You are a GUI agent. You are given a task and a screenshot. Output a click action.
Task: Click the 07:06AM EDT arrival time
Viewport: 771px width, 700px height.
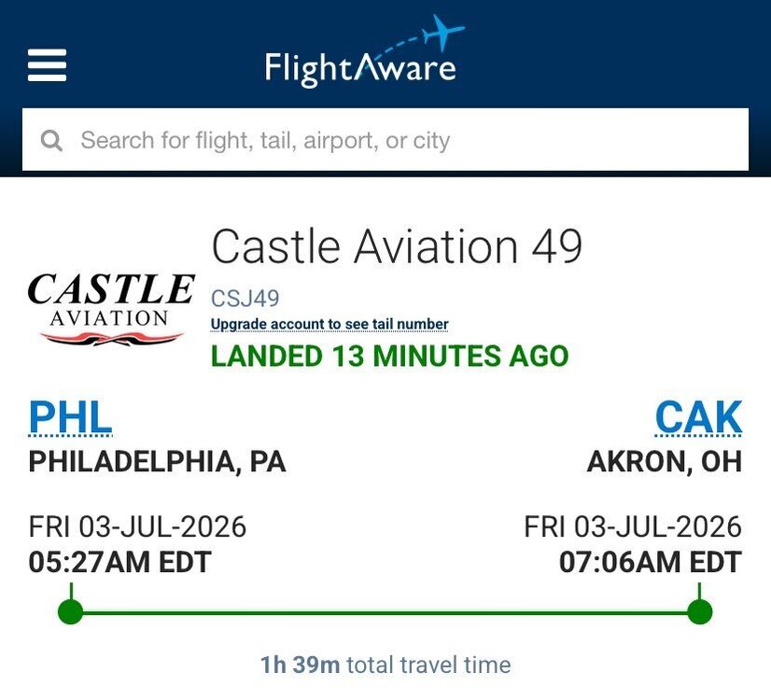[x=651, y=562]
